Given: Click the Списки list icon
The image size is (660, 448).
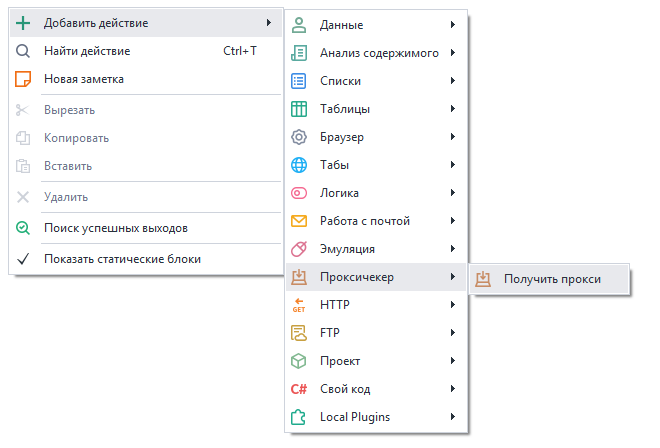Looking at the screenshot, I should pos(298,81).
